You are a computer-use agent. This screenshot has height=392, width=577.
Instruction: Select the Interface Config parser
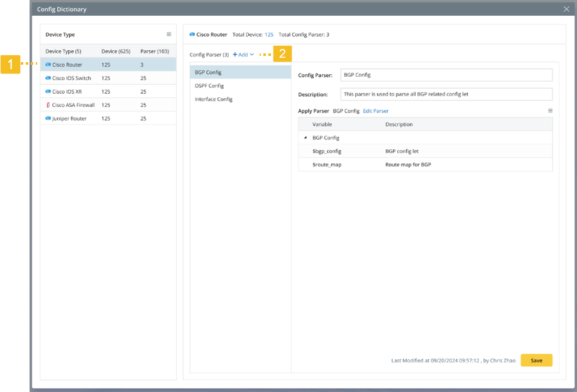[x=214, y=99]
